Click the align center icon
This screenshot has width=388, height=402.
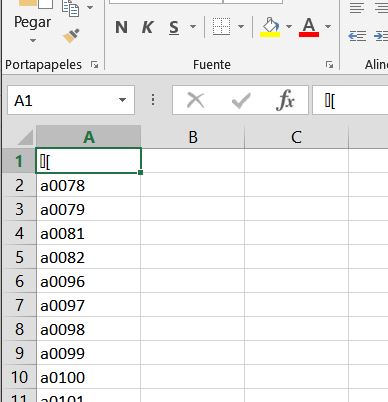[381, 7]
